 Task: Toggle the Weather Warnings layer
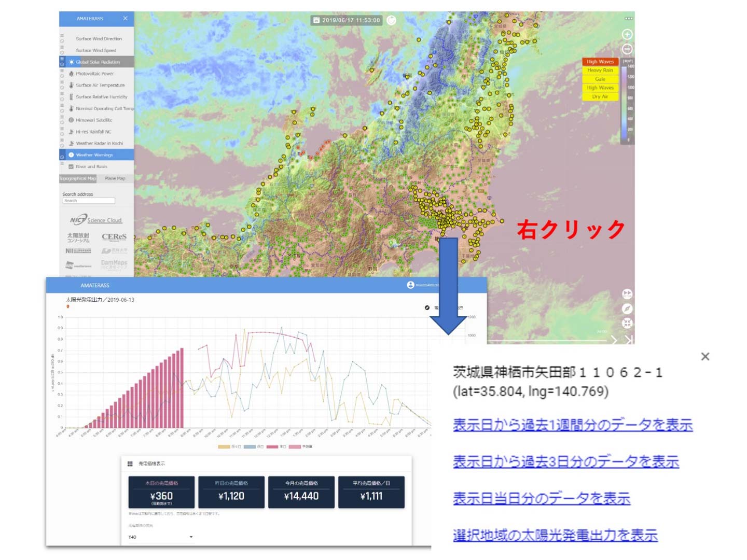tap(94, 155)
